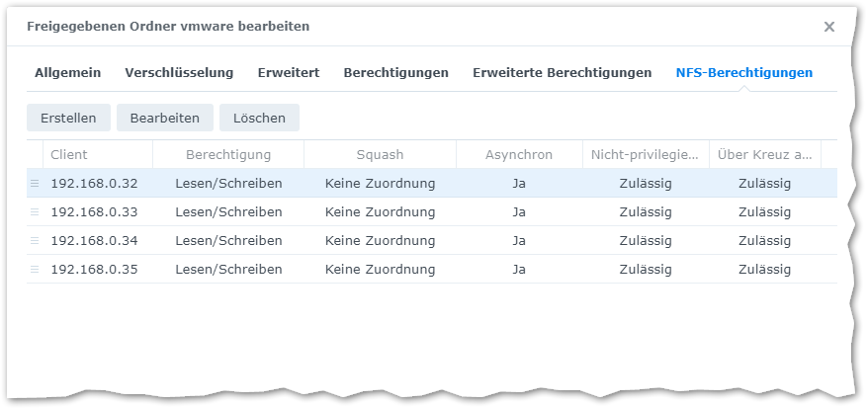Click the Erstellen button
The image size is (868, 409).
[68, 118]
